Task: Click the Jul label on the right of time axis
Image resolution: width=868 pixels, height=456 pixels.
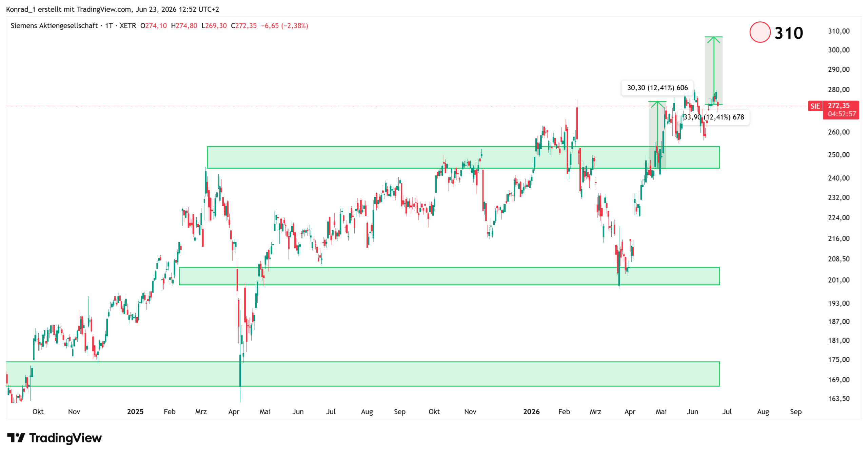Action: tap(727, 412)
